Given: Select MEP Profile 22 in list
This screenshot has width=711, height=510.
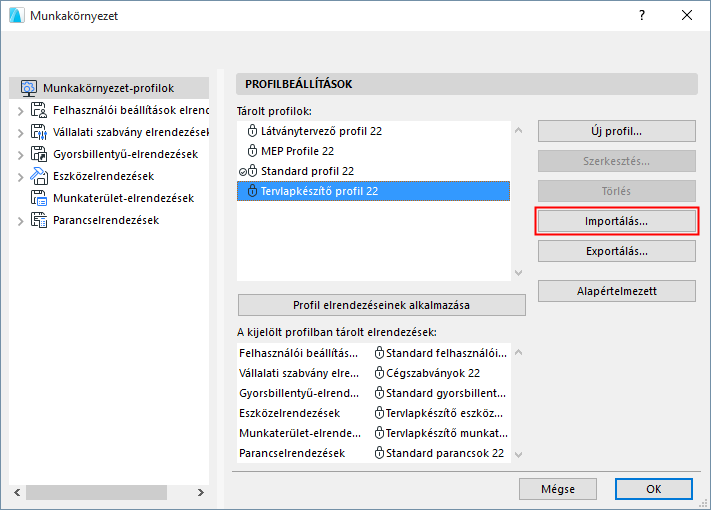Looking at the screenshot, I should click(x=373, y=151).
